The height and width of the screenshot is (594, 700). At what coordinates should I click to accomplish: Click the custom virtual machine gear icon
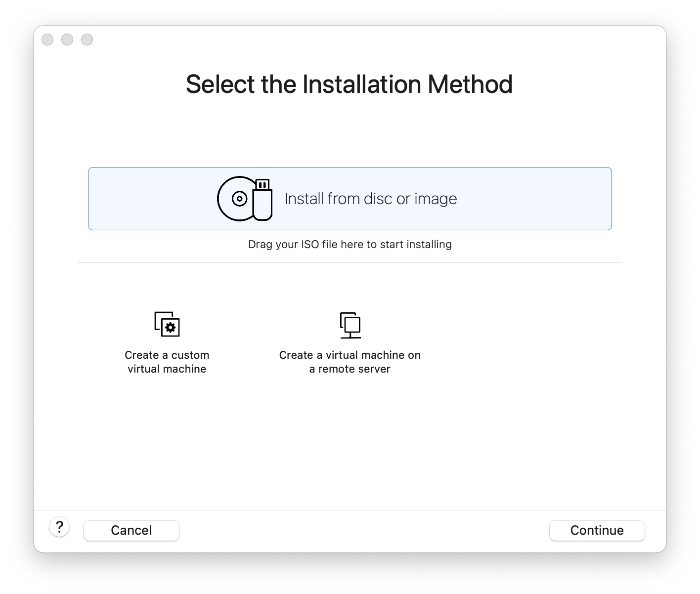pyautogui.click(x=167, y=324)
